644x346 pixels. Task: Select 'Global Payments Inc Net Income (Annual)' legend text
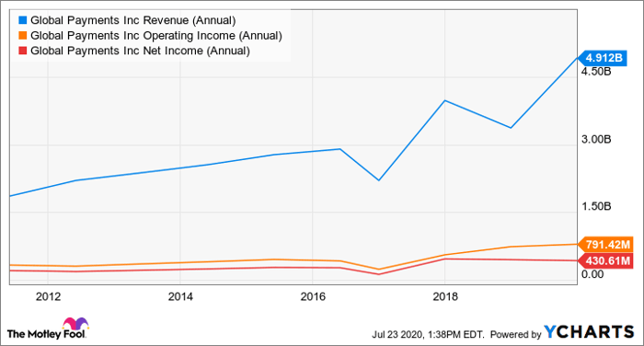[x=140, y=51]
